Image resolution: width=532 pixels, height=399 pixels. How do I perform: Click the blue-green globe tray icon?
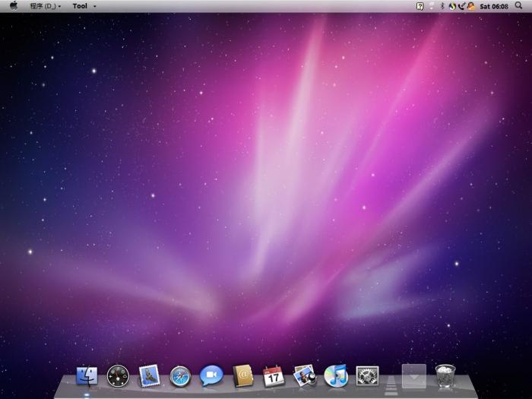(x=452, y=6)
